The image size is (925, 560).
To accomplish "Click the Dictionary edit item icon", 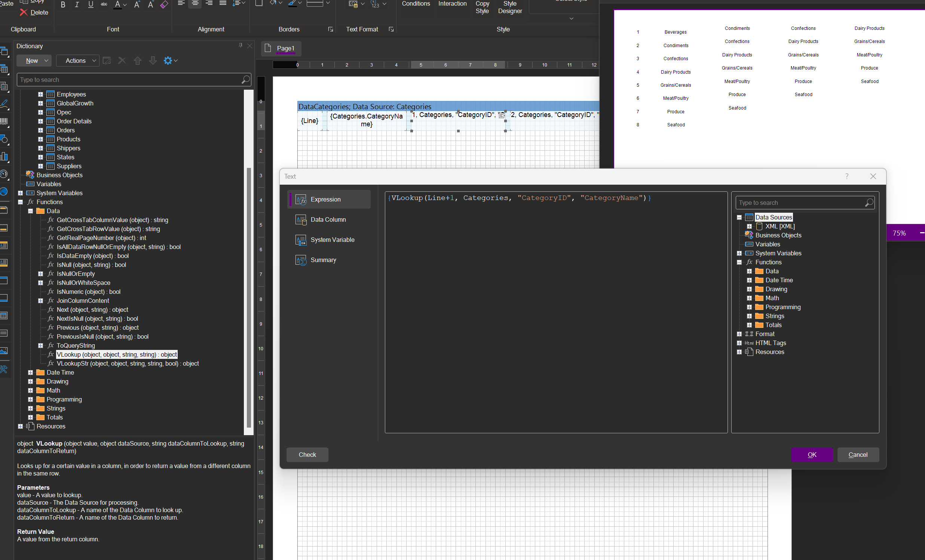I will 107,61.
